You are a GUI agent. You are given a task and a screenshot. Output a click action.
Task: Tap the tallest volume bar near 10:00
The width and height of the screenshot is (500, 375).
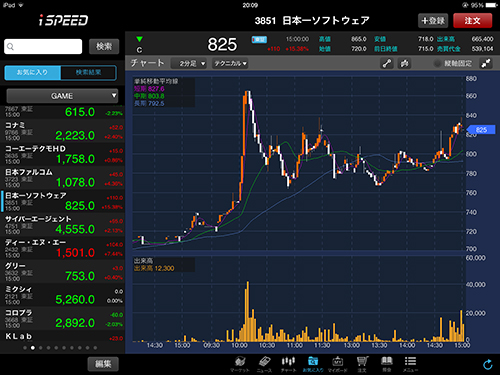pos(247,311)
